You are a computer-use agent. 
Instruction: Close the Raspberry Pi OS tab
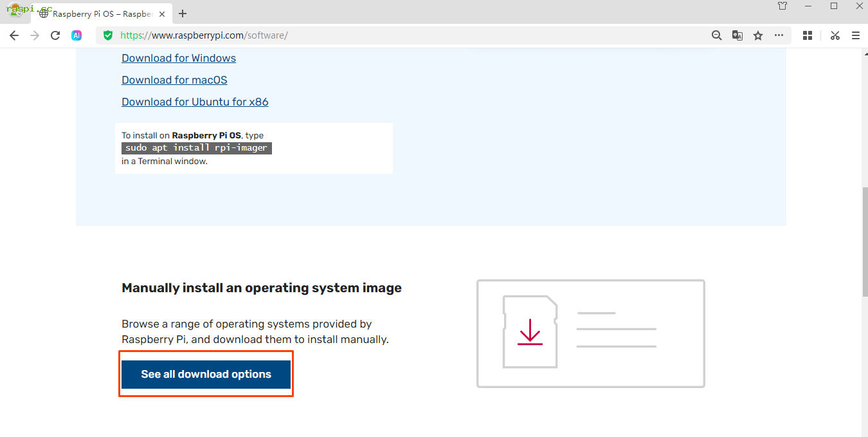pos(162,14)
